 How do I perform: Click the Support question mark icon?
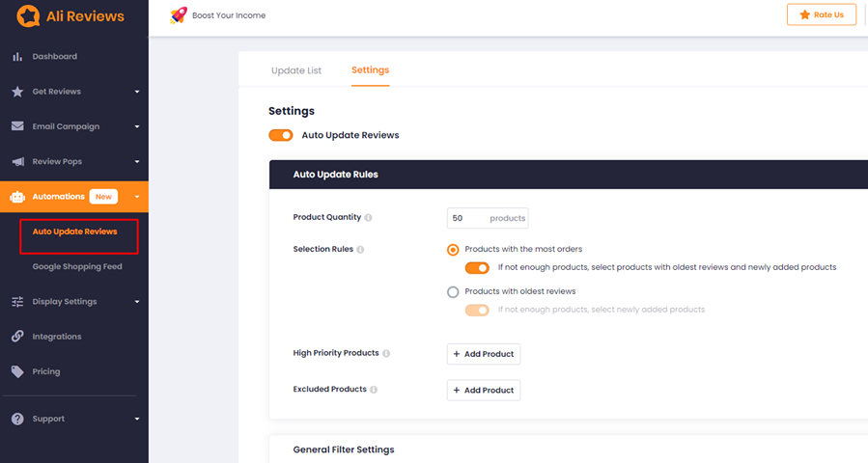(17, 419)
